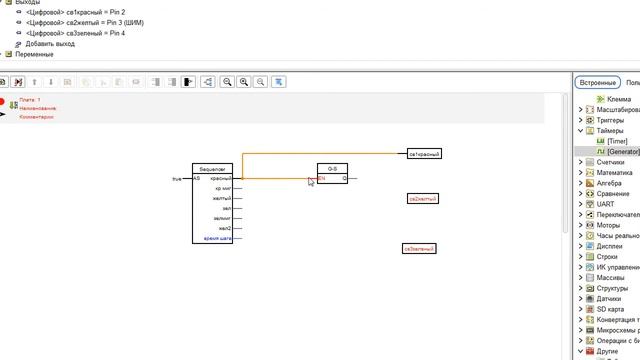The width and height of the screenshot is (640, 360).
Task: Click the SD карта folder icon
Action: [x=590, y=309]
